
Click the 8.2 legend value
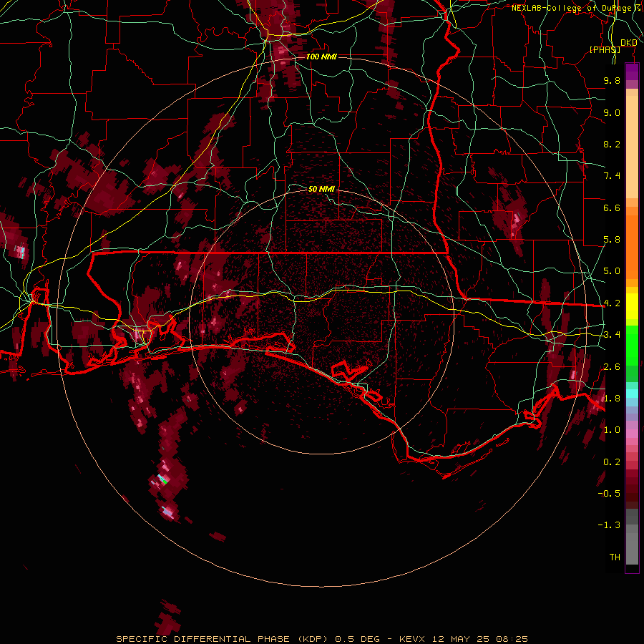(612, 144)
